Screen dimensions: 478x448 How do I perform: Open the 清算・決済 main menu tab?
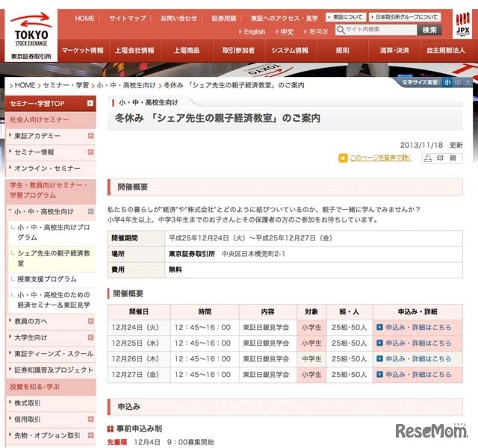(x=394, y=50)
